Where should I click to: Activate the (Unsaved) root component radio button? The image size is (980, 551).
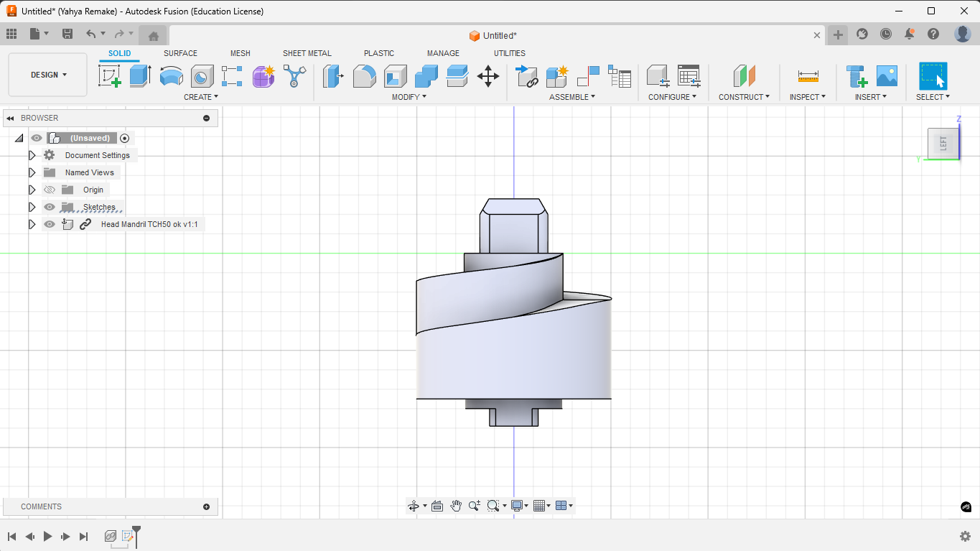(x=125, y=138)
